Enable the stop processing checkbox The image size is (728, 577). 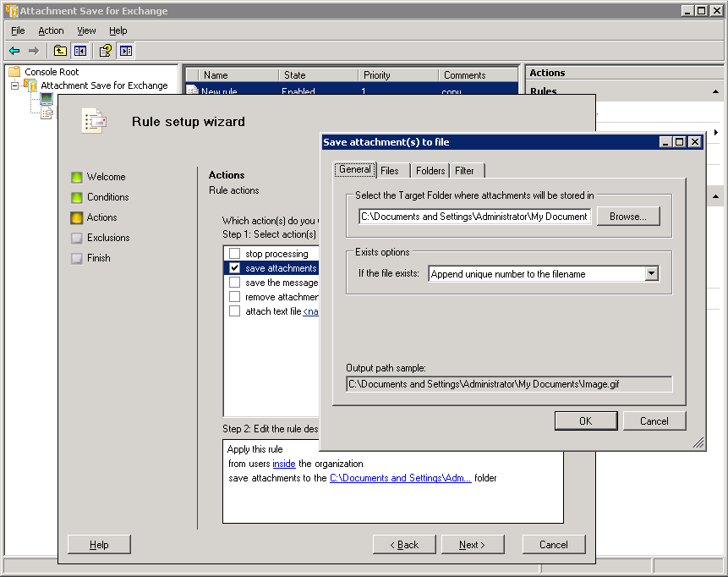point(234,254)
